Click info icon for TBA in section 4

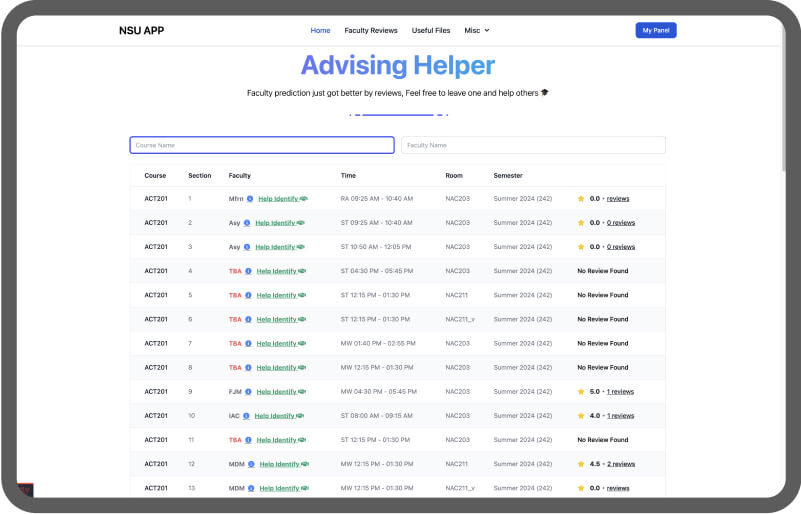(248, 271)
